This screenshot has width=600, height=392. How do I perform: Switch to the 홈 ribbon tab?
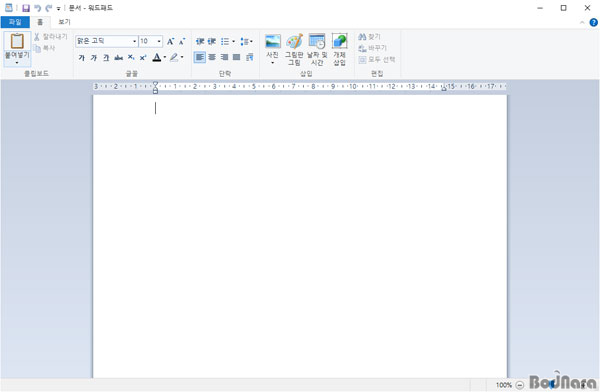40,22
